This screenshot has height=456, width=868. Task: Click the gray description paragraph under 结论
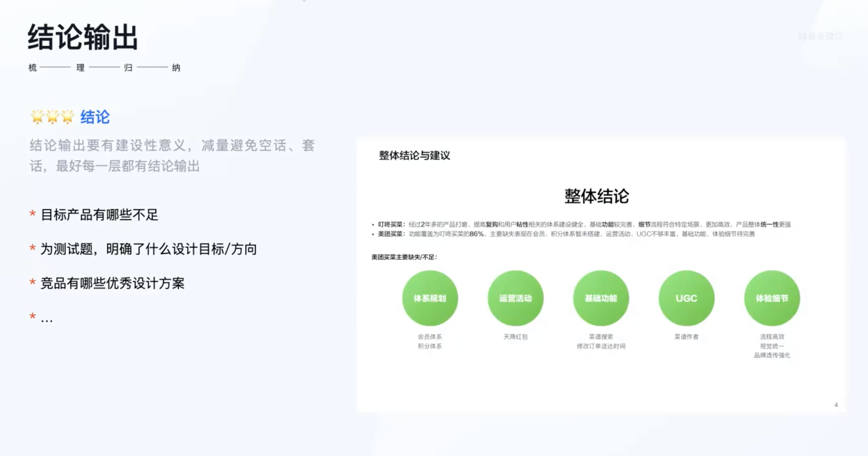tap(172, 156)
